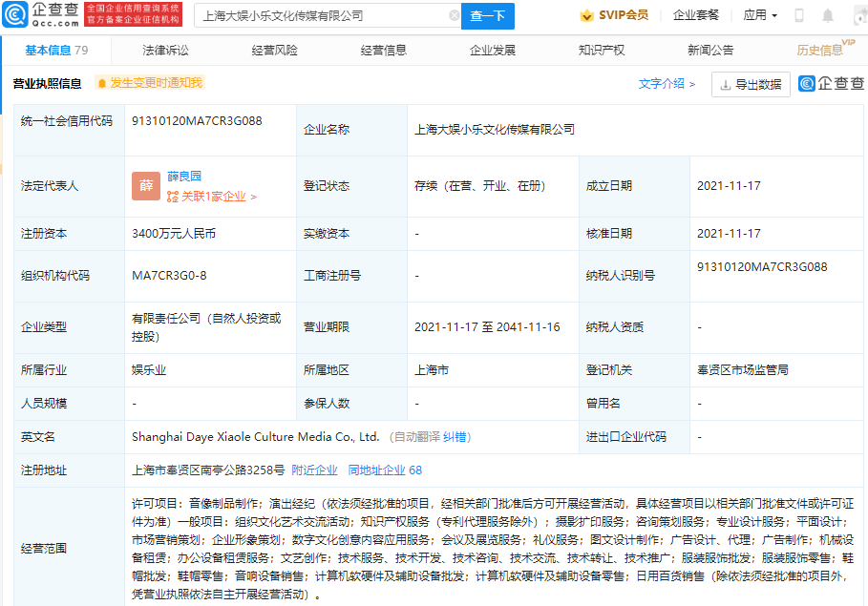Screen dimensions: 868x606
Task: Switch to the 企业发展 tab
Action: tap(493, 51)
